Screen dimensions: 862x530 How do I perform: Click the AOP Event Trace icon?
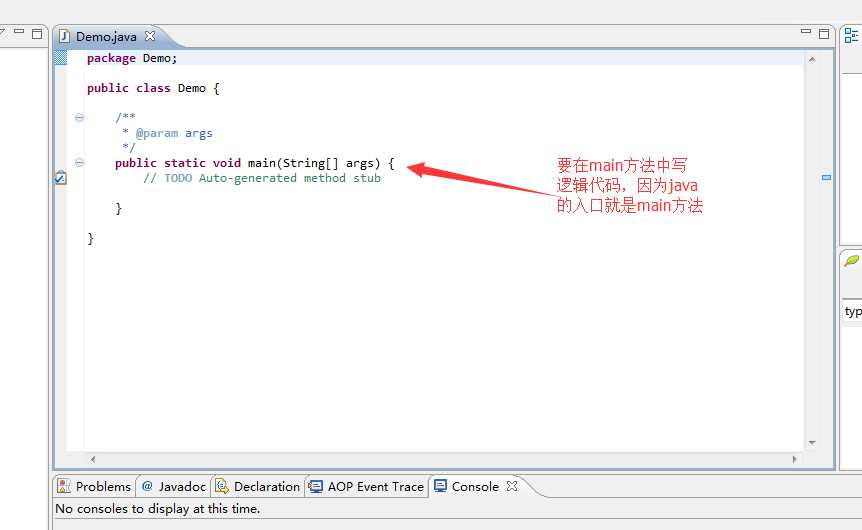[x=316, y=486]
